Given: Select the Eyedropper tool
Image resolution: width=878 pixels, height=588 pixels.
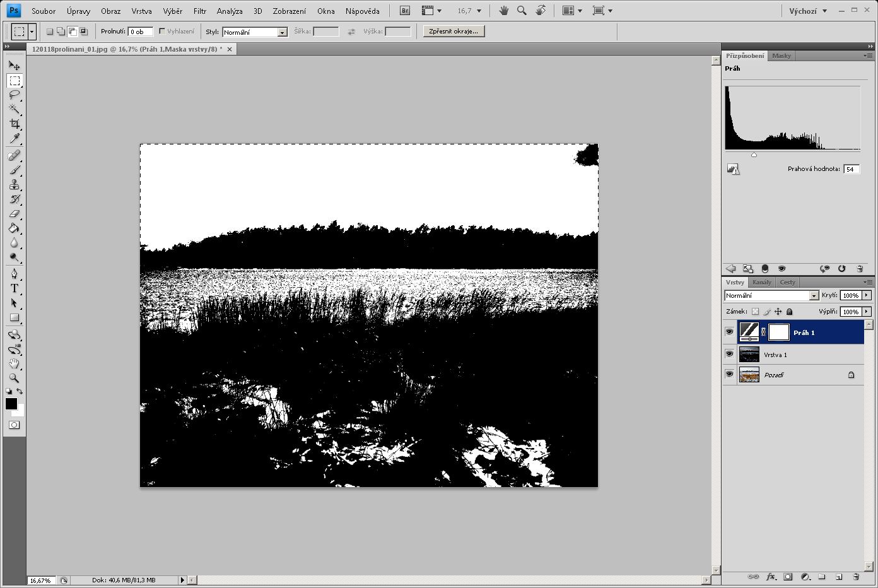Looking at the screenshot, I should point(15,139).
